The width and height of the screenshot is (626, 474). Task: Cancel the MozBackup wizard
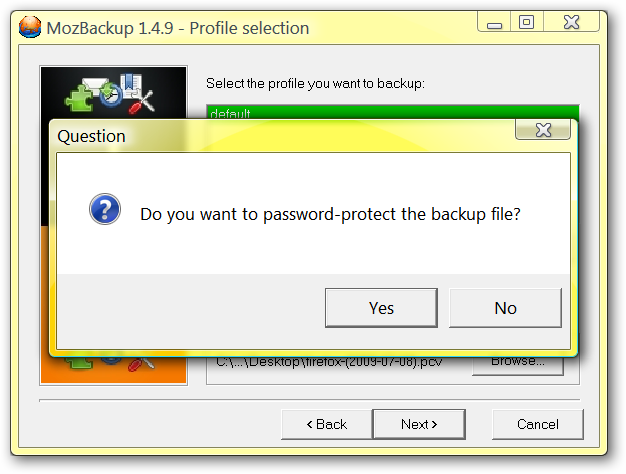pos(538,424)
